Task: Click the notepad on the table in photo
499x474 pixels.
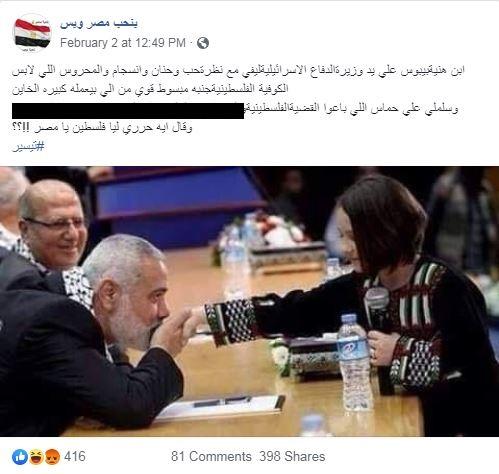Action: pos(220,407)
